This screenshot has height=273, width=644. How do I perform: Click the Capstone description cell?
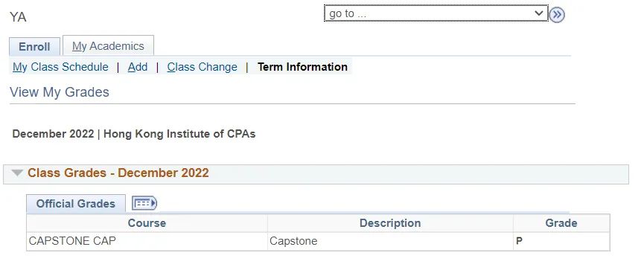click(x=390, y=242)
